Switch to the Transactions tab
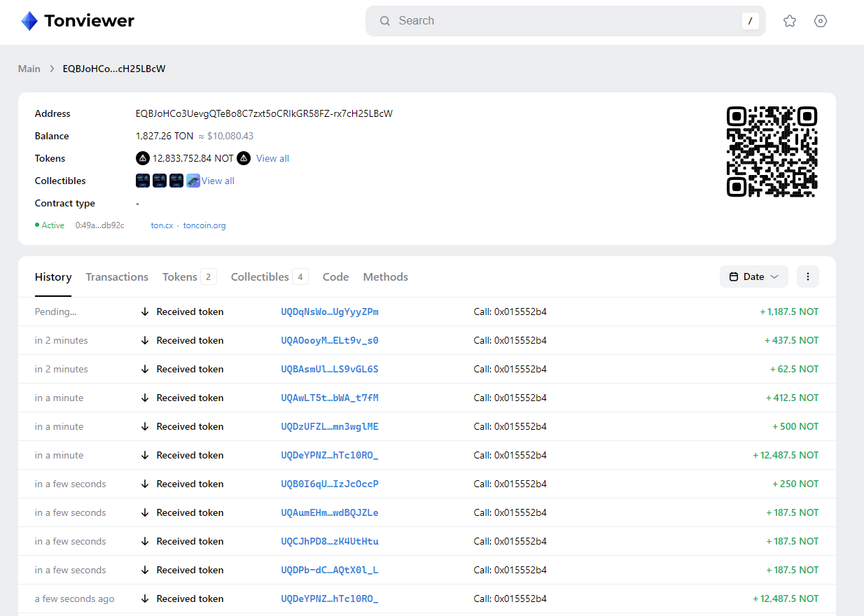The height and width of the screenshot is (616, 864). [117, 277]
